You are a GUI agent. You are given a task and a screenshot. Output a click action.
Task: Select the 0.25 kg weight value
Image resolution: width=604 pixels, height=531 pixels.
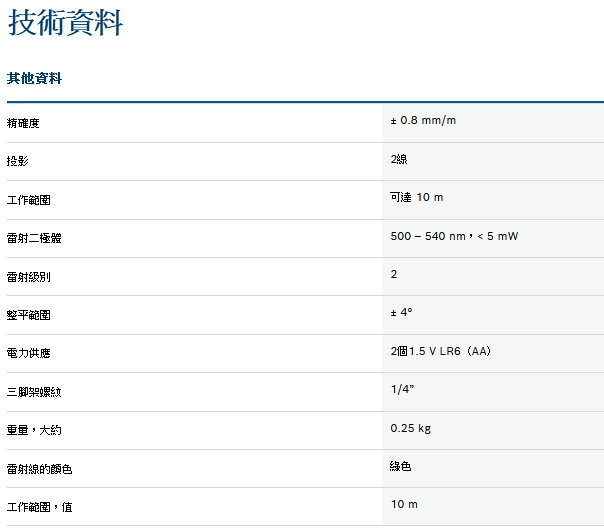[x=411, y=428]
